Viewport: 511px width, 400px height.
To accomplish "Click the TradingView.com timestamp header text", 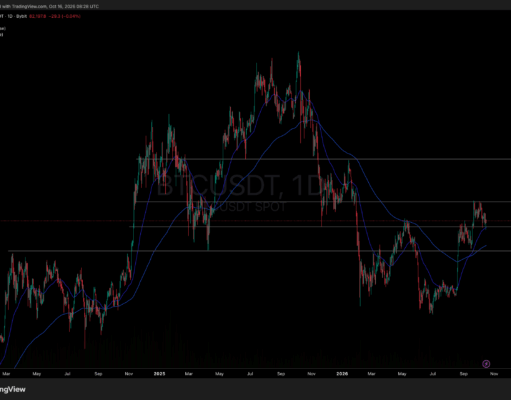I will pyautogui.click(x=49, y=6).
